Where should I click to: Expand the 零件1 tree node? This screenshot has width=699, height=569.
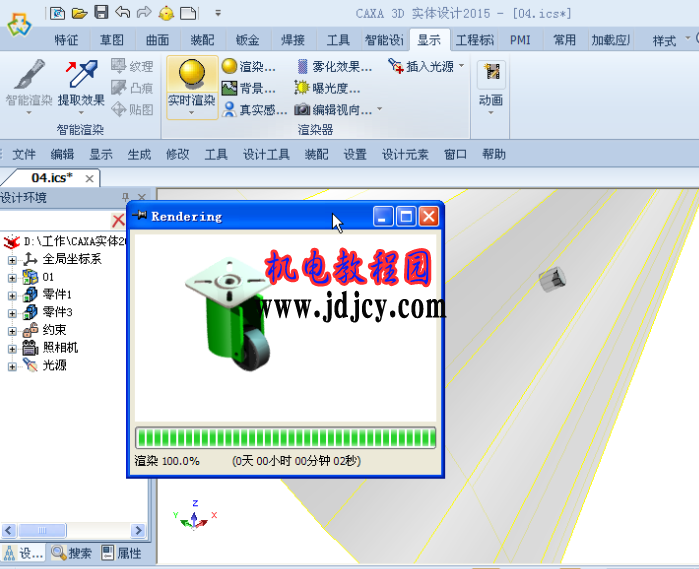click(x=12, y=296)
